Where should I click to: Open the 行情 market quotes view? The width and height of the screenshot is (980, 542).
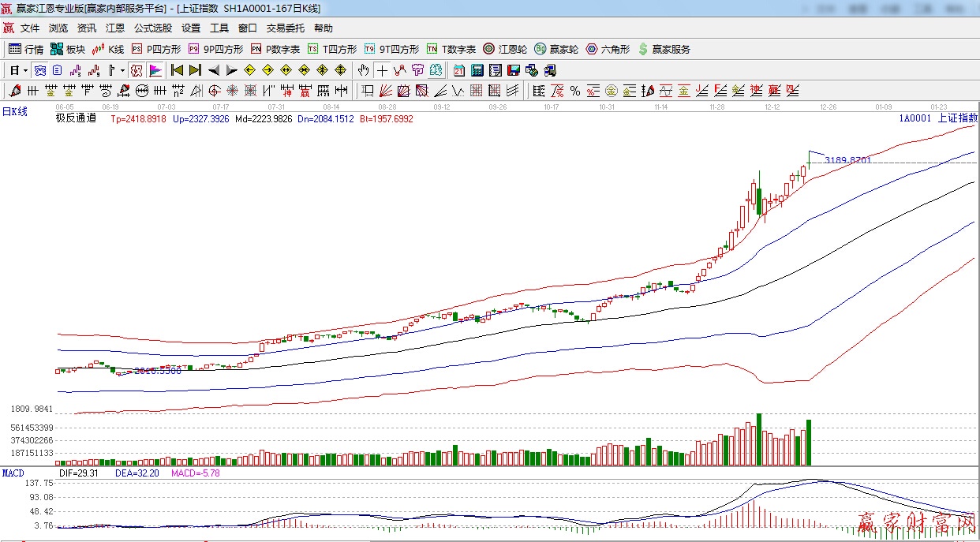tap(26, 49)
